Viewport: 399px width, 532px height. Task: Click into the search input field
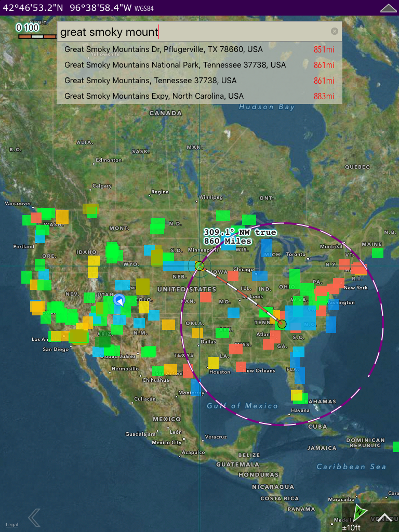click(x=192, y=32)
